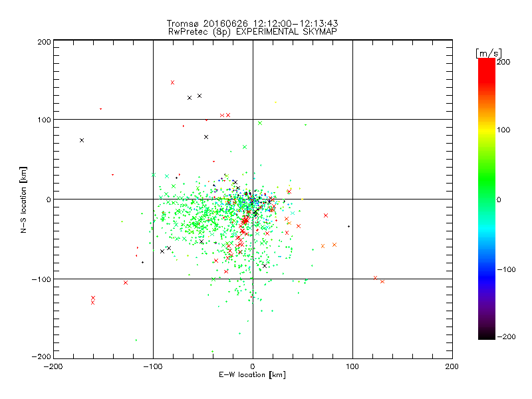Click the N-S axis tick label '0'
Image resolution: width=532 pixels, height=399 pixels.
[x=49, y=199]
